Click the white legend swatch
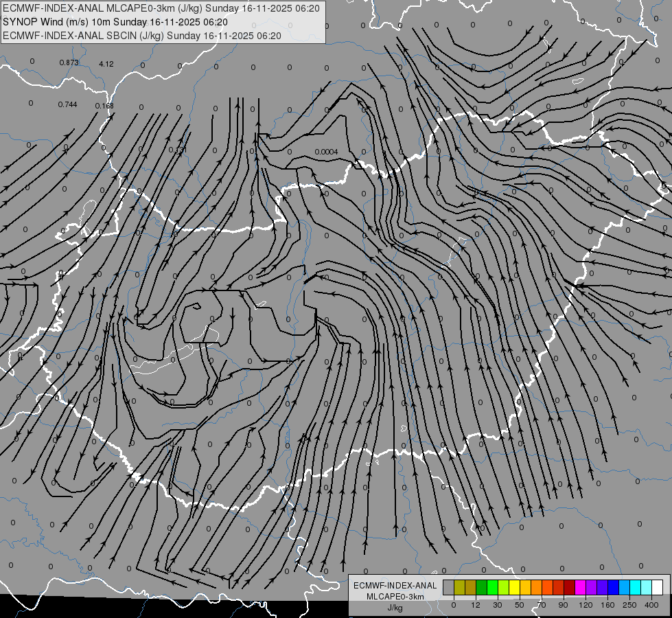The height and width of the screenshot is (618, 672). tap(657, 587)
